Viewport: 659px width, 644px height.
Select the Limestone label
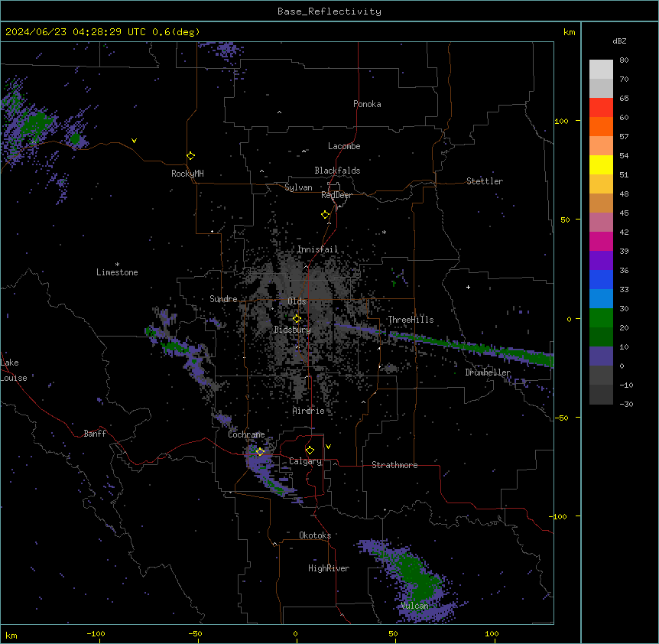[117, 272]
